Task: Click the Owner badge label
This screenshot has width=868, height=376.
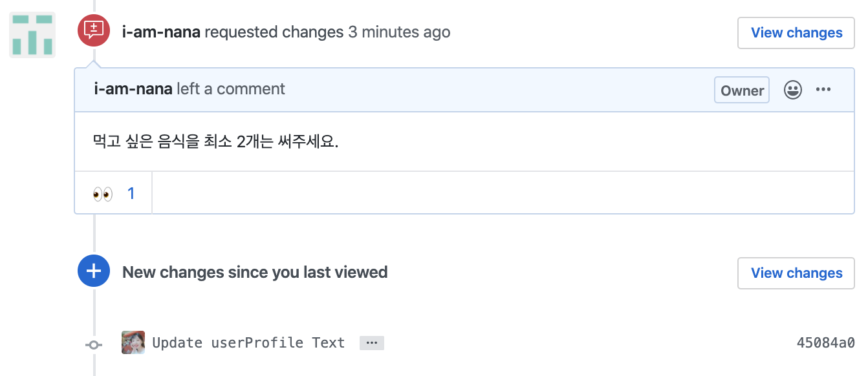Action: [x=742, y=90]
